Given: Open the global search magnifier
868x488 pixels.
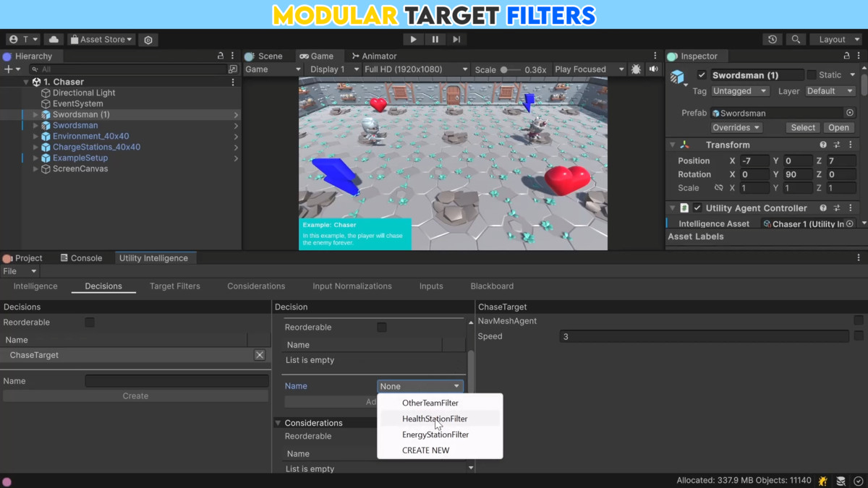Looking at the screenshot, I should [x=796, y=40].
